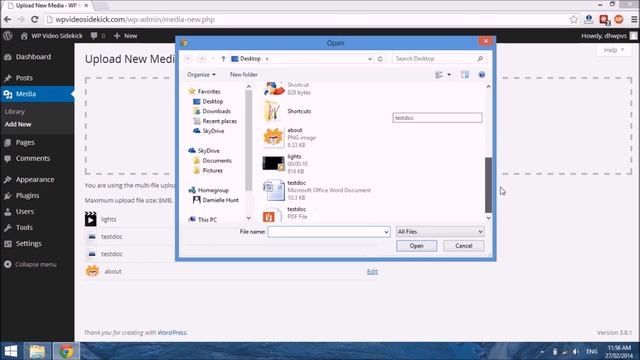Click Open button in file dialog
The image size is (640, 360).
click(x=416, y=246)
